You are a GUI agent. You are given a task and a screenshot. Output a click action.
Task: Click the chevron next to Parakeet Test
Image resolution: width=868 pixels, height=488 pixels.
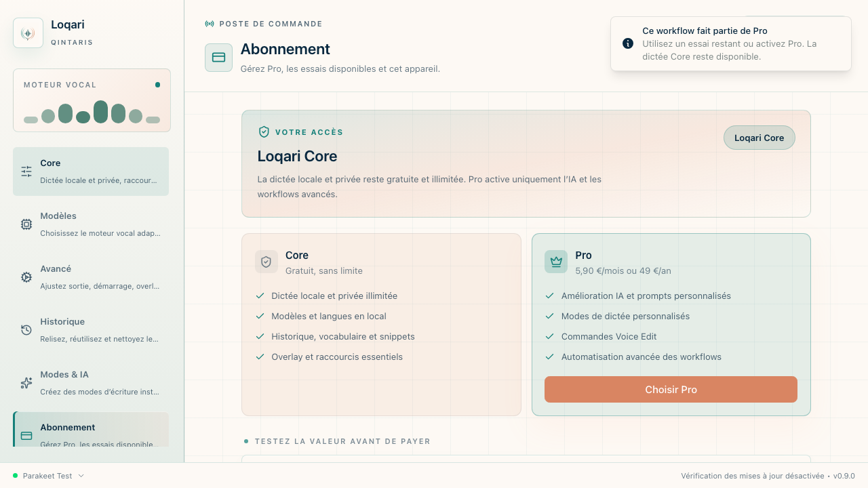pyautogui.click(x=81, y=476)
